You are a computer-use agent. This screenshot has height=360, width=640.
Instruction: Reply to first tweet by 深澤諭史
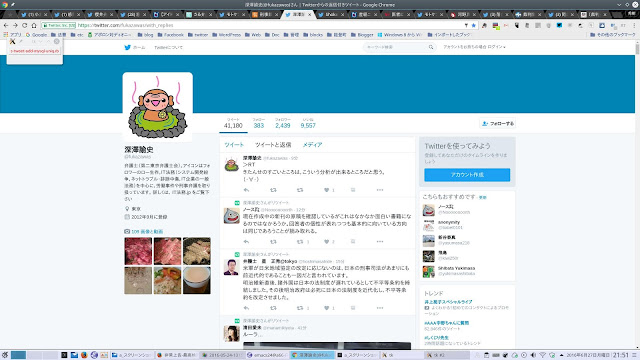246,190
